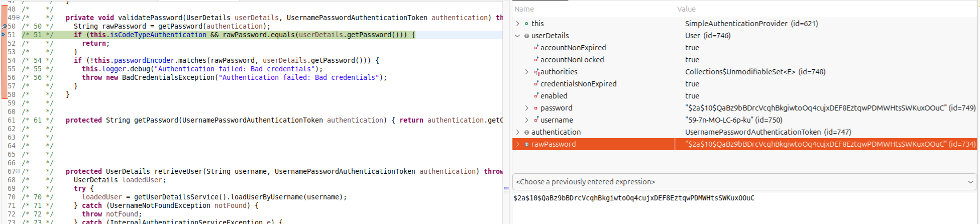Click the instruction pointer arrow on line 51
The image size is (980, 224).
(4, 35)
